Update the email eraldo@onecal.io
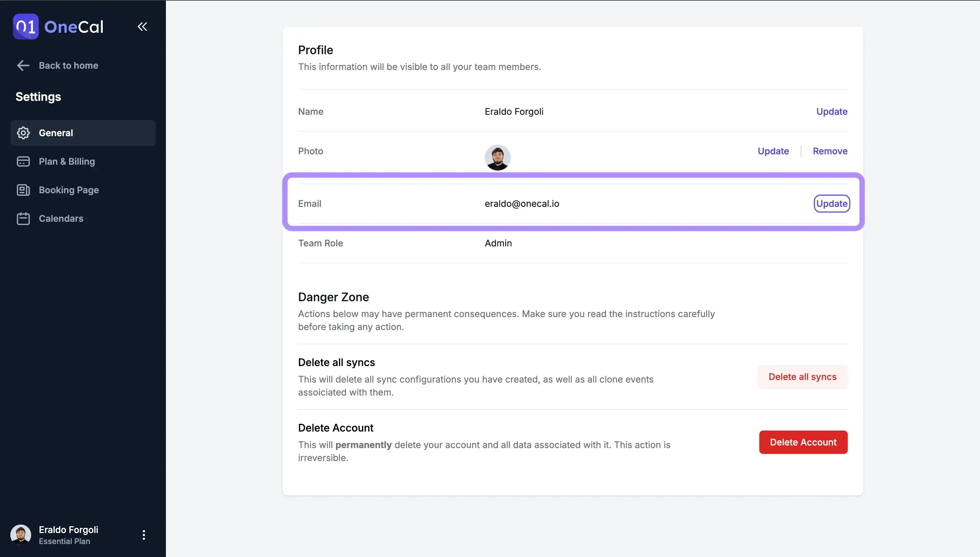The image size is (980, 557). point(832,204)
